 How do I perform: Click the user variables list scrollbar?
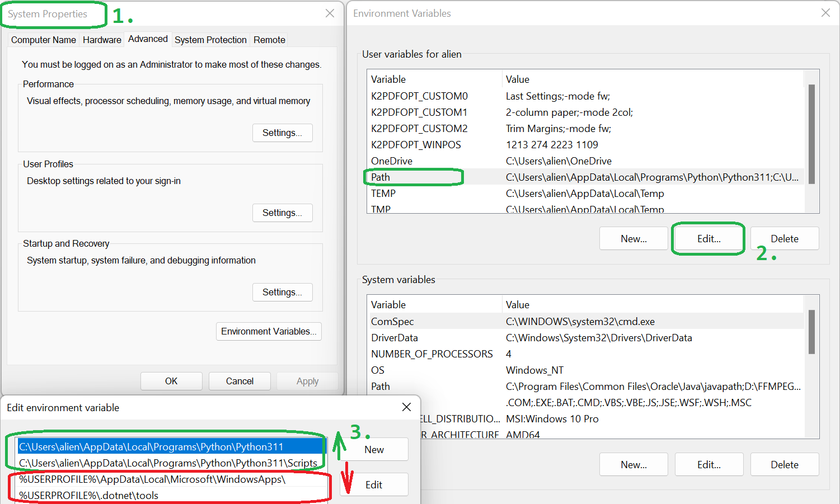click(811, 134)
